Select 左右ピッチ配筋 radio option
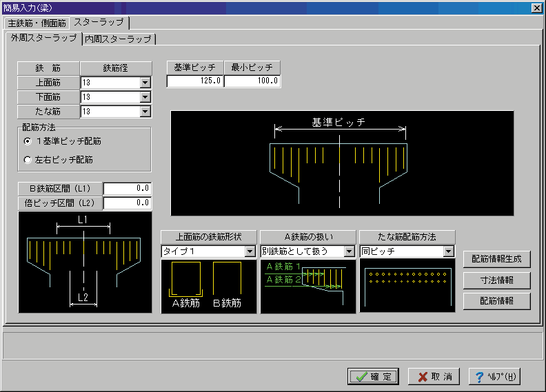Image resolution: width=546 pixels, height=392 pixels. tap(28, 159)
